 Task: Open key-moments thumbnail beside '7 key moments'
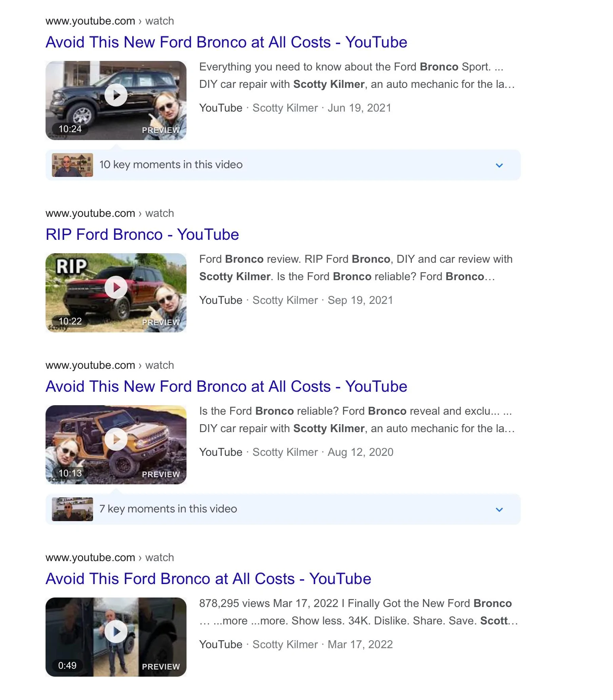72,509
